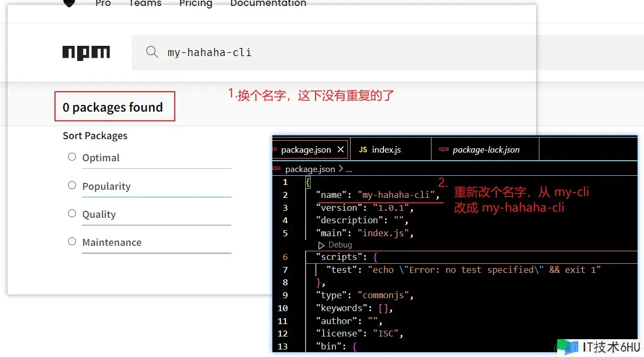
Task: Click the "my-hahaha-cli" name value
Action: pos(396,195)
